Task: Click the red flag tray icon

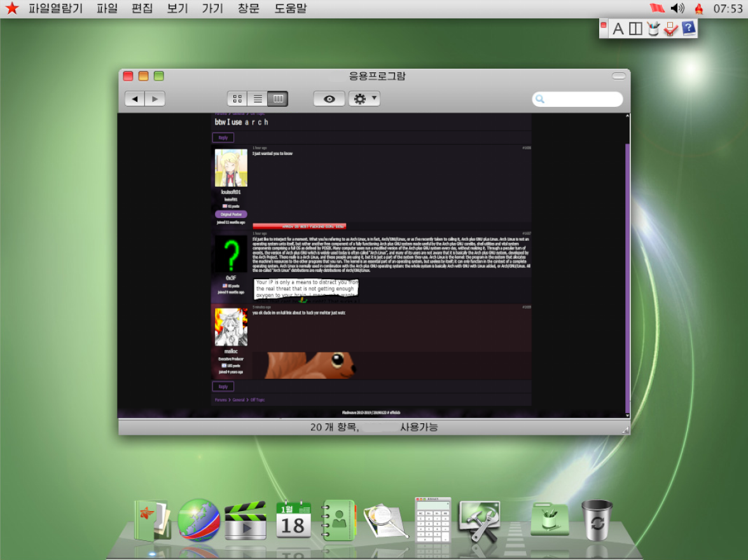Action: [657, 8]
